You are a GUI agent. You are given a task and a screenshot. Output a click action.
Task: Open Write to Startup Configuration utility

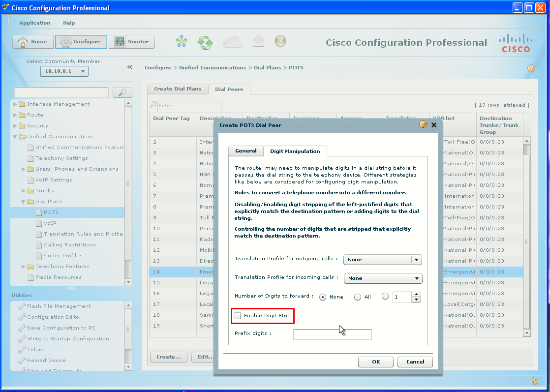click(x=68, y=339)
